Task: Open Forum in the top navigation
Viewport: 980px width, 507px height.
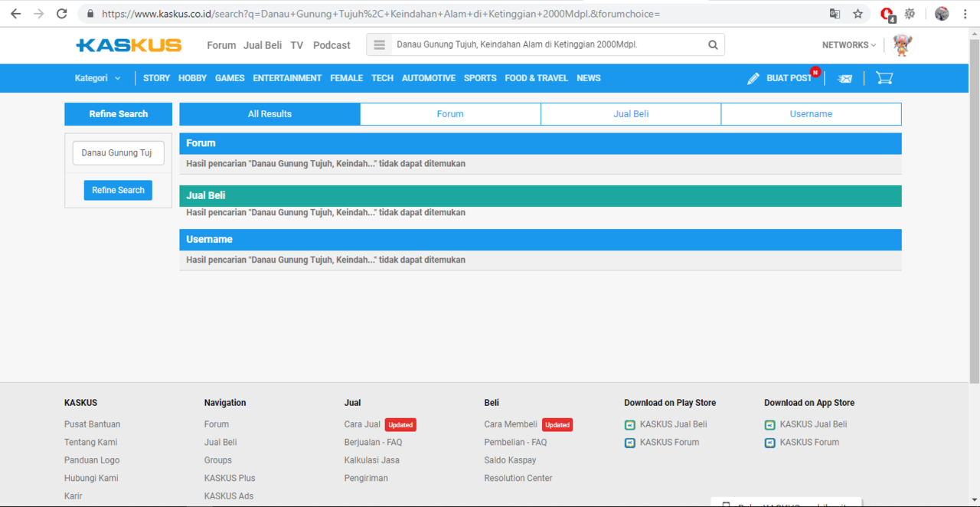Action: coord(221,45)
